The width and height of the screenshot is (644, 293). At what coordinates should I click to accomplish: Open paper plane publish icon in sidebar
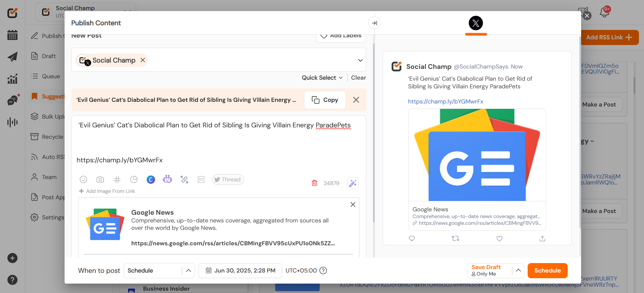pos(12,57)
